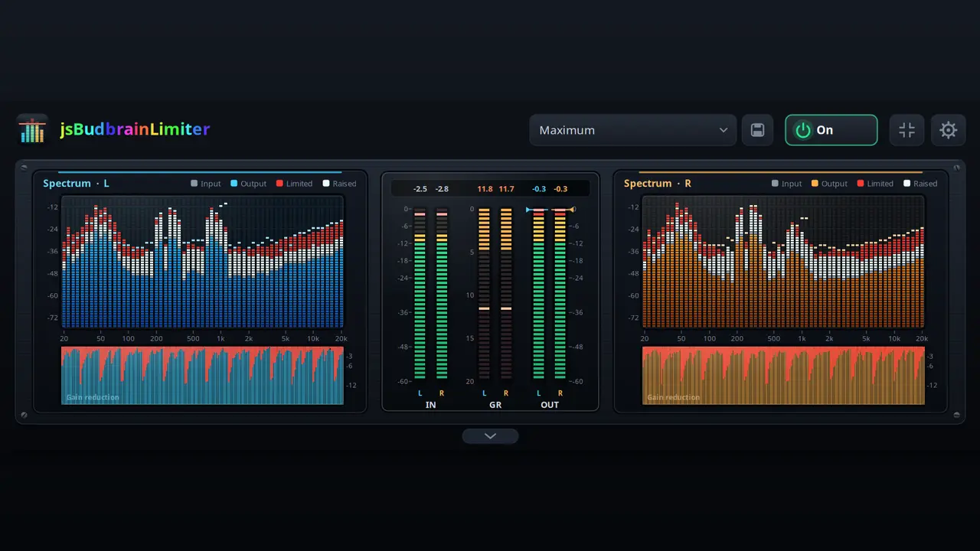This screenshot has height=551, width=980.
Task: Click the collapse view arrows icon
Action: tap(906, 130)
